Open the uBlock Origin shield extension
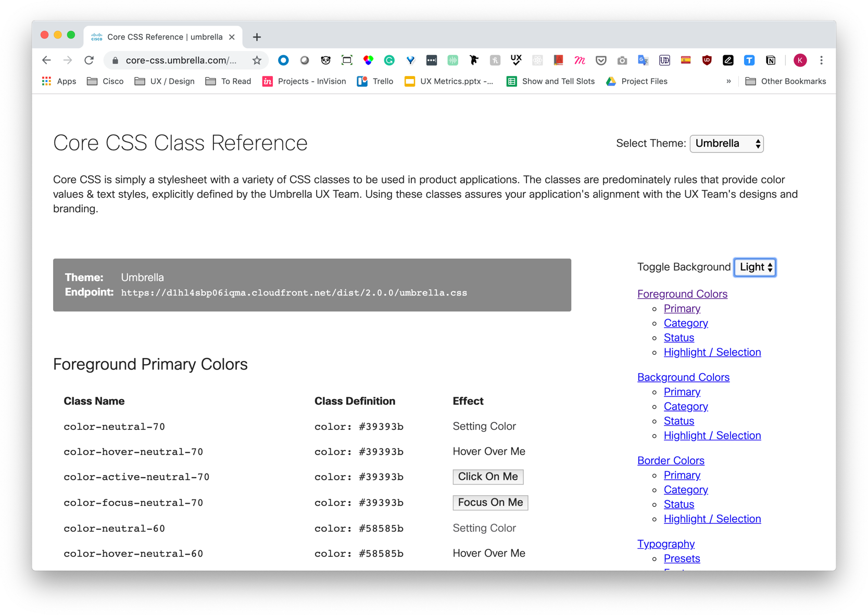This screenshot has height=615, width=868. click(x=707, y=60)
